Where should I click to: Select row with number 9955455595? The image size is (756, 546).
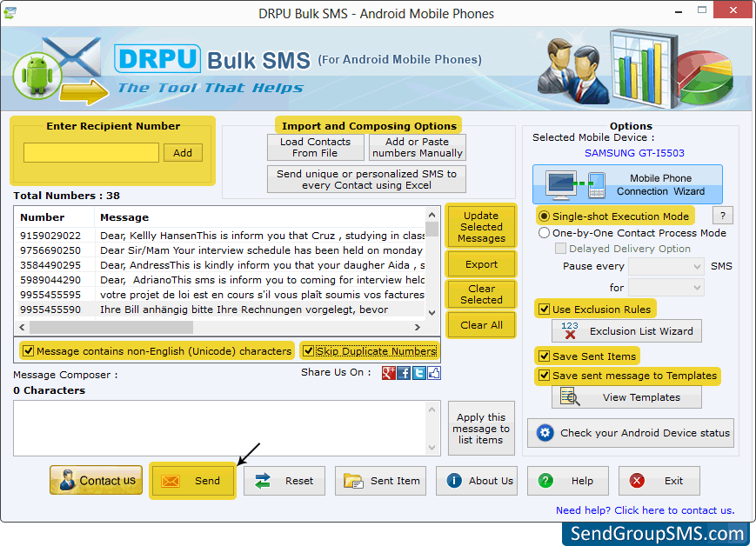[x=220, y=295]
